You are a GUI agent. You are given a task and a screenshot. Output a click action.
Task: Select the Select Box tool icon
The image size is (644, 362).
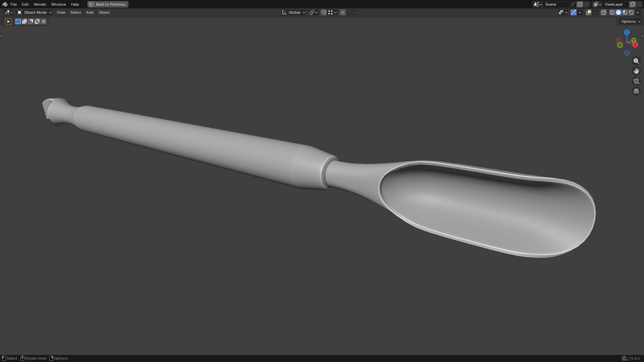(x=8, y=21)
